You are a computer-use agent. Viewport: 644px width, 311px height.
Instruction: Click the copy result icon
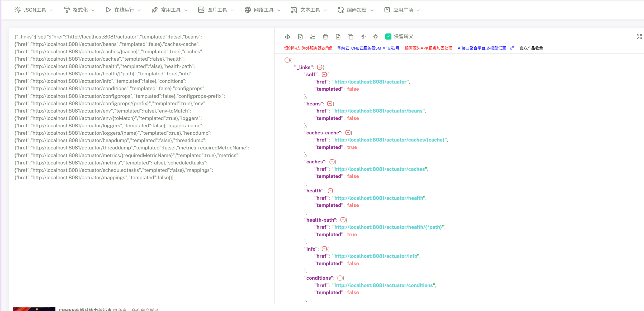350,37
